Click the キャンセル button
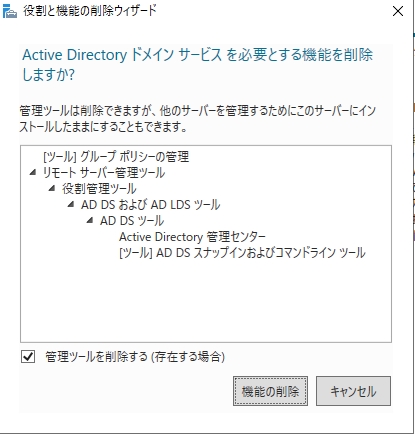 tap(353, 391)
